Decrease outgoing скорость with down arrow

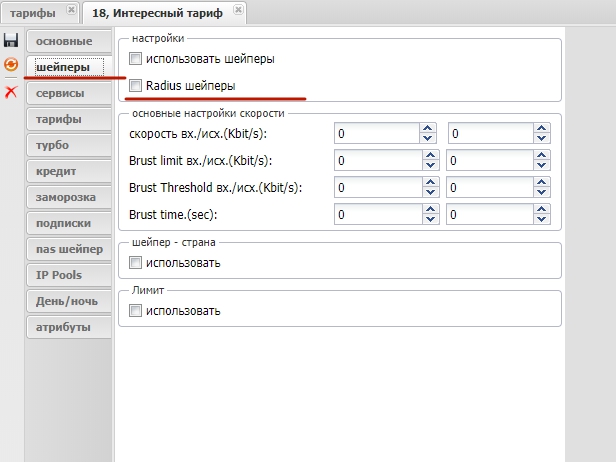point(540,139)
